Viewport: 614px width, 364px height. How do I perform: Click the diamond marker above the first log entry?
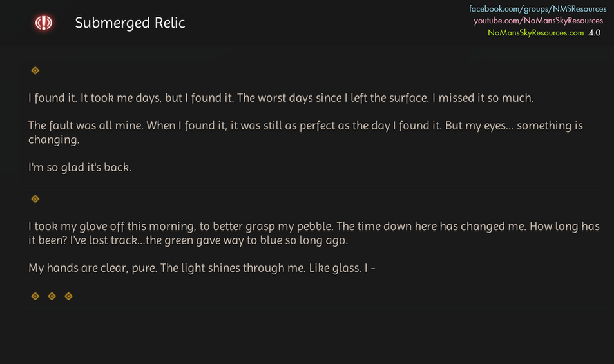[35, 70]
